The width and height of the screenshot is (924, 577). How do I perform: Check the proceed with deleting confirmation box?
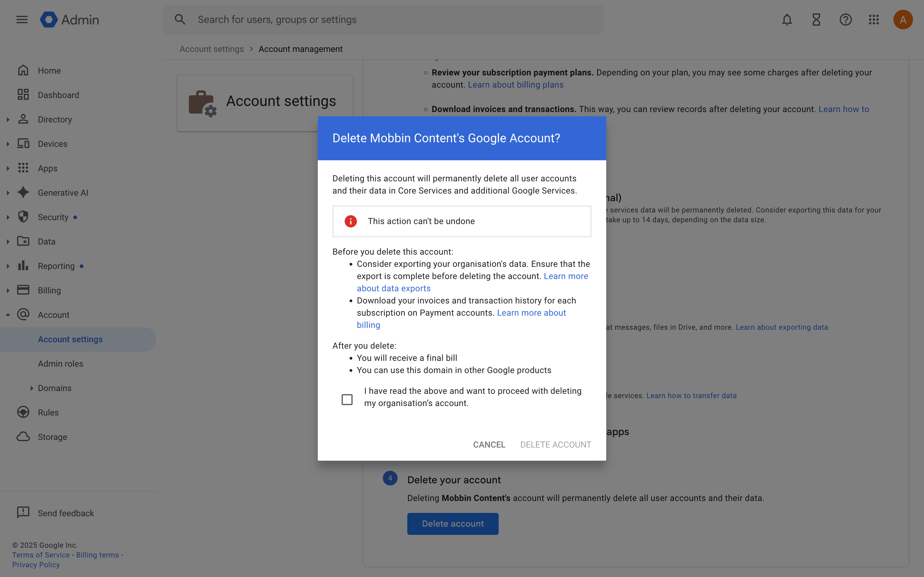tap(347, 400)
